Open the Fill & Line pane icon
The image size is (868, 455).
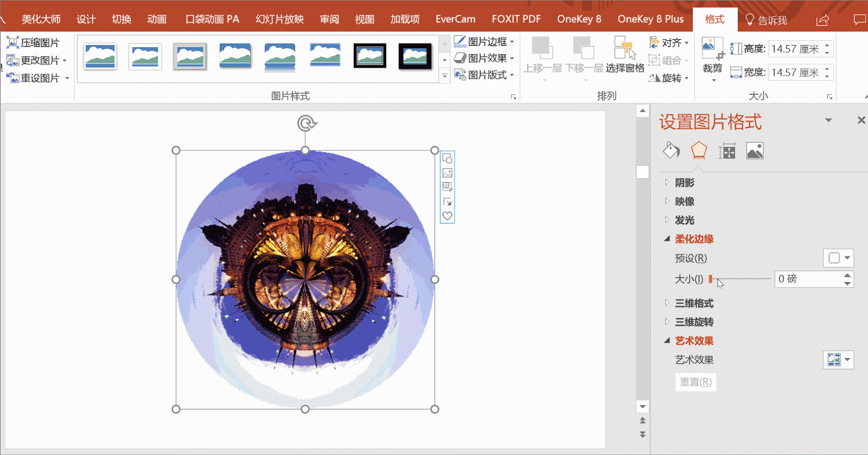point(672,150)
